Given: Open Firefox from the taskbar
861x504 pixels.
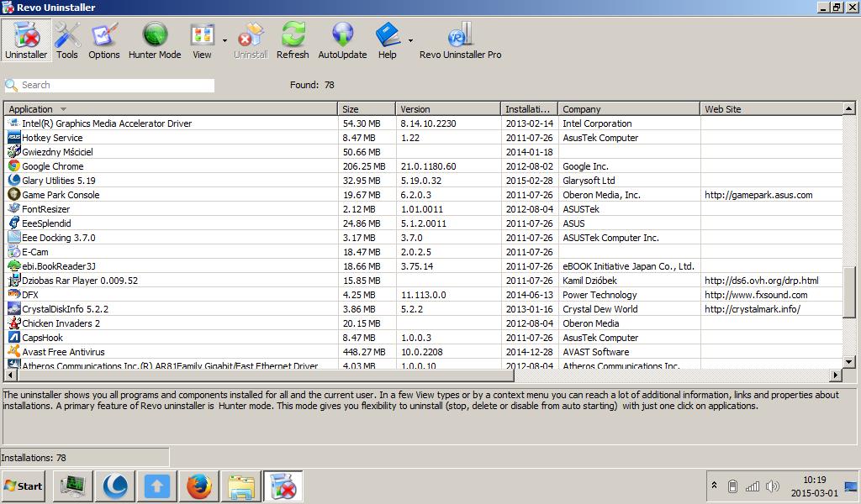Looking at the screenshot, I should (x=198, y=486).
